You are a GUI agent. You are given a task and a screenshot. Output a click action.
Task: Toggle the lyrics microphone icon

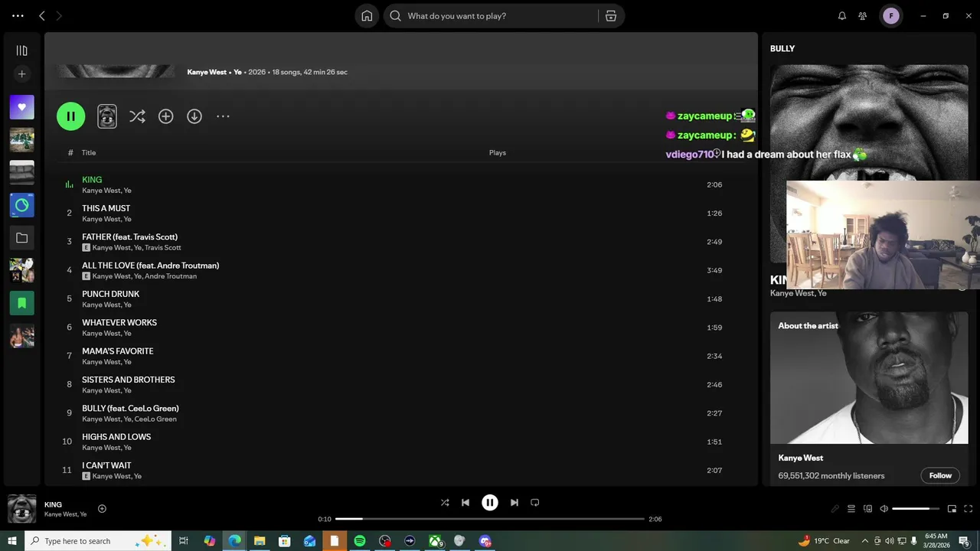835,509
